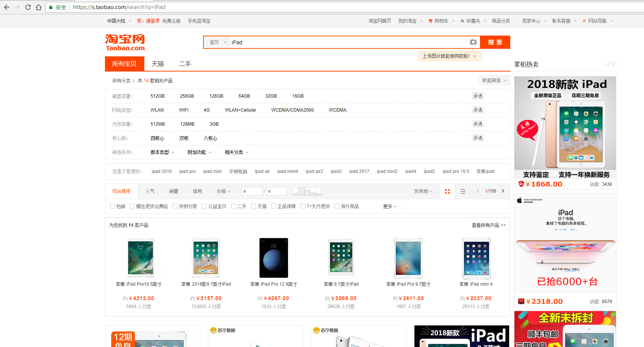Click the iPad search input field

coord(349,42)
